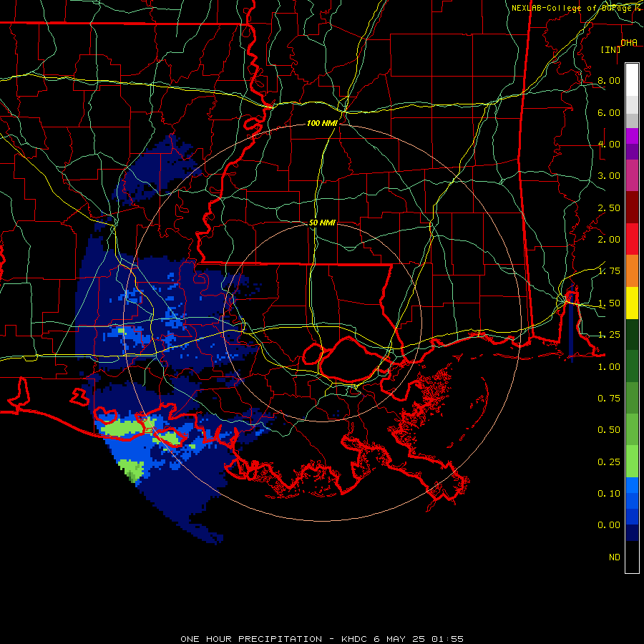Click the magenta swatch in the precipitation legend
644x644 pixels.
[x=632, y=136]
